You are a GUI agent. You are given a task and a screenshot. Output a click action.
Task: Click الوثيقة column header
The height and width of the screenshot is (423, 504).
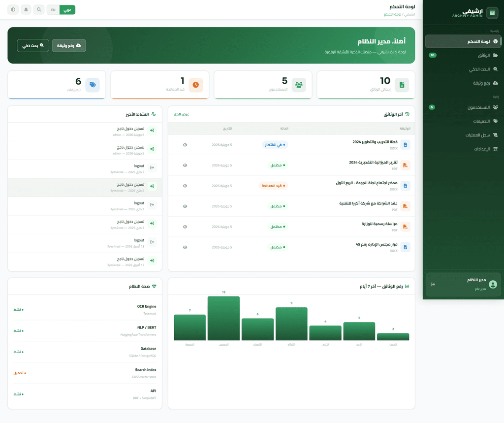click(405, 129)
